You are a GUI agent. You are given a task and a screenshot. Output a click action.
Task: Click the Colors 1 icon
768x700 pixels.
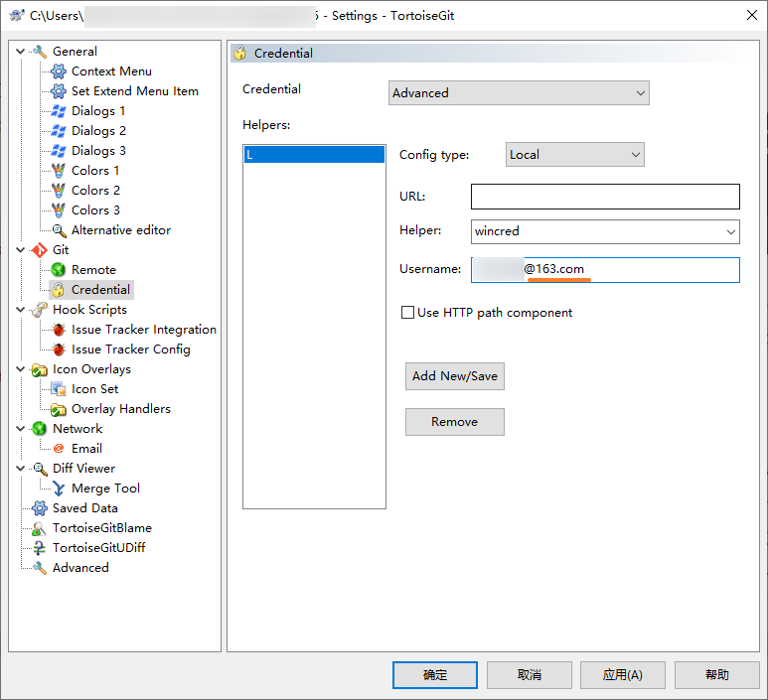point(59,171)
